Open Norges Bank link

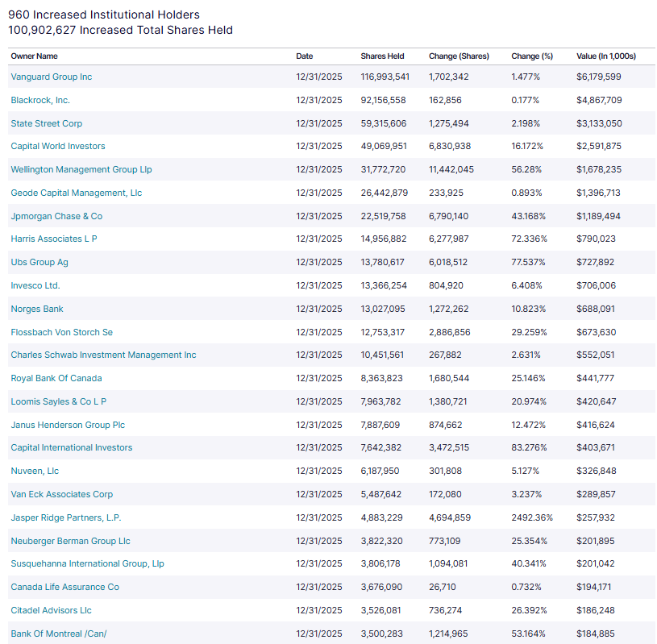click(x=37, y=310)
